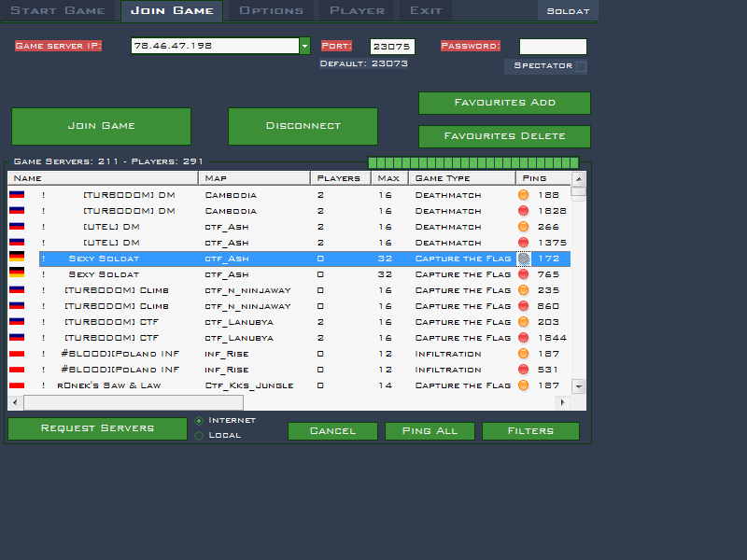Screen dimensions: 747x560
Task: Click the Polish flag on the ping 187 #BLOOD row
Action: (x=17, y=354)
